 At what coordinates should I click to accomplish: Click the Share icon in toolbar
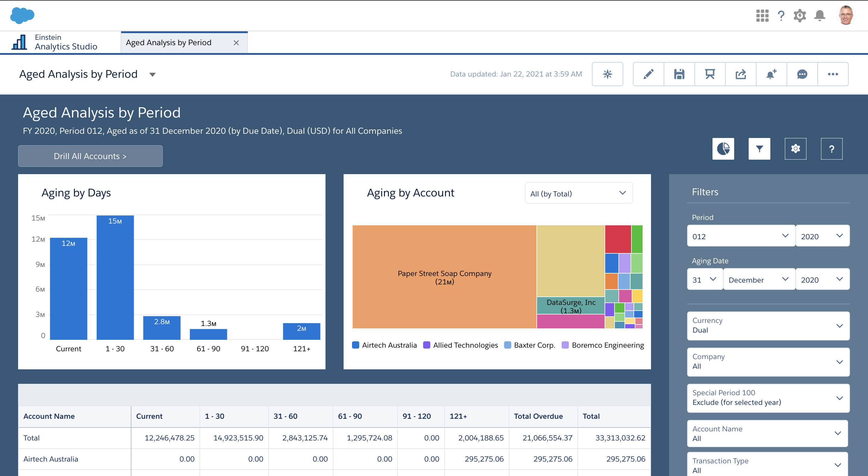tap(741, 74)
